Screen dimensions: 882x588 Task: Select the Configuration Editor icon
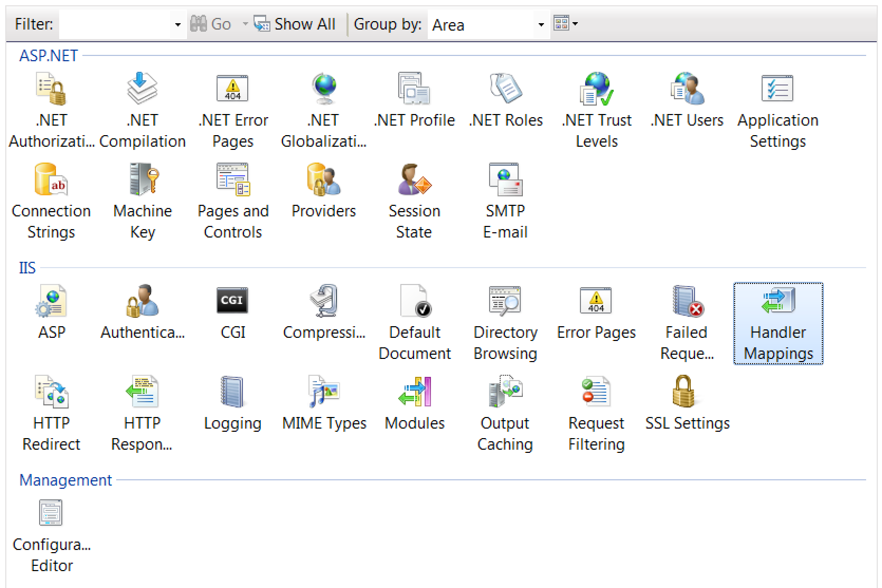coord(51,513)
